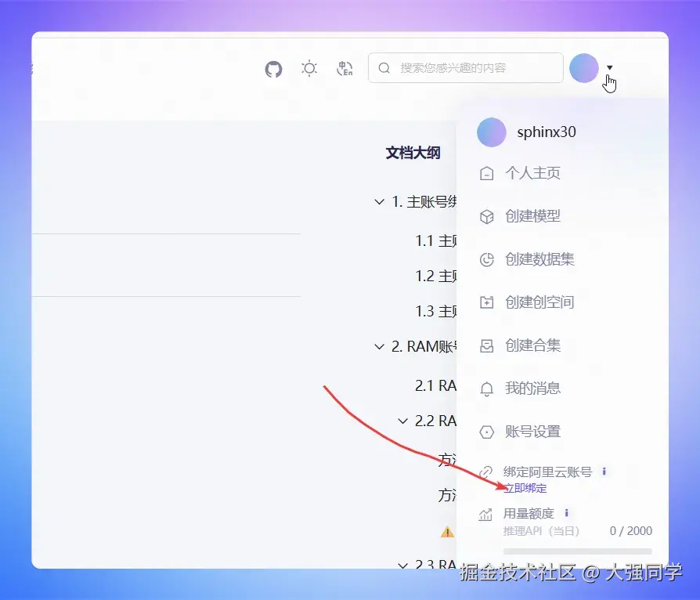Screen dimensions: 700x600
Task: Click the 推理API usage progress bar
Action: [578, 551]
